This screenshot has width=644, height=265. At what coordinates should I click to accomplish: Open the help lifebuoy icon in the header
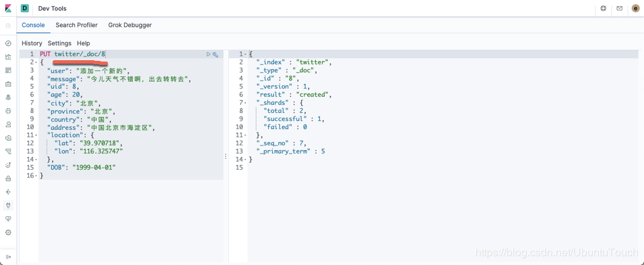tap(603, 8)
